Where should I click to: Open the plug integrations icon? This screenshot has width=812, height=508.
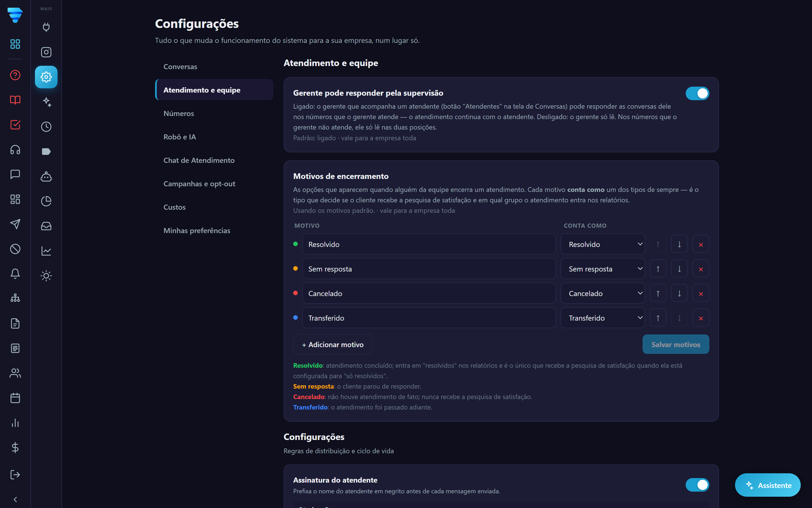pos(46,27)
